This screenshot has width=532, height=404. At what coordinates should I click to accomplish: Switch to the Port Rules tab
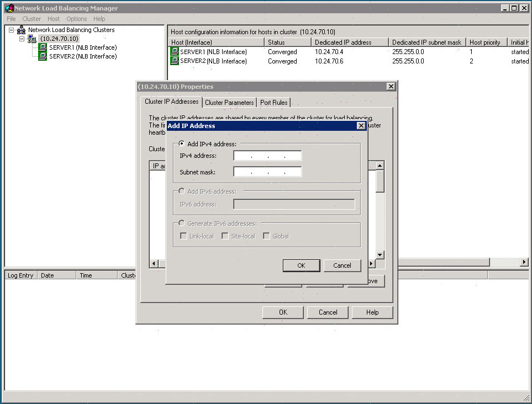point(274,102)
